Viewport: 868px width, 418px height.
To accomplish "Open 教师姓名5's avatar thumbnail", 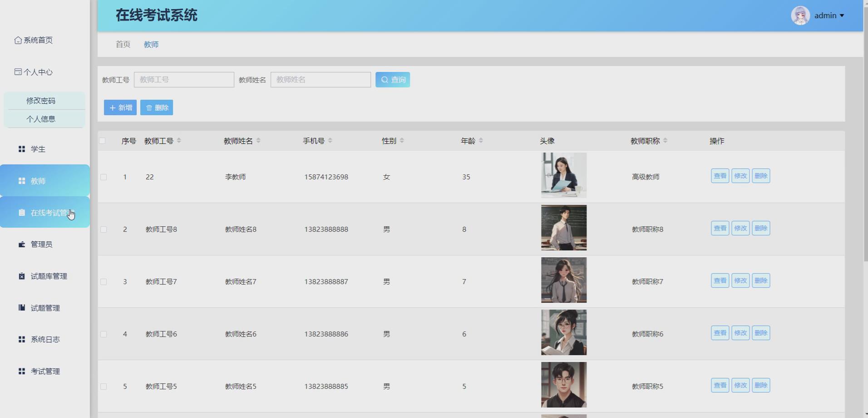I will pos(564,385).
